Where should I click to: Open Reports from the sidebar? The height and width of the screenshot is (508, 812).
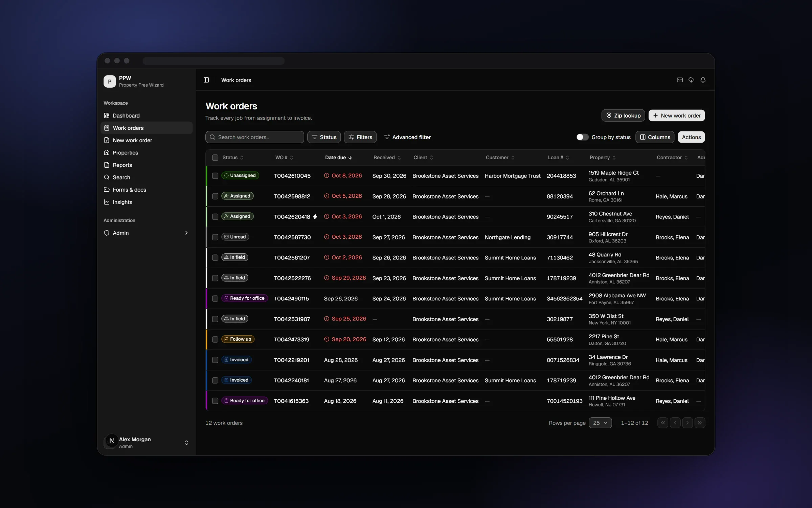146,165
